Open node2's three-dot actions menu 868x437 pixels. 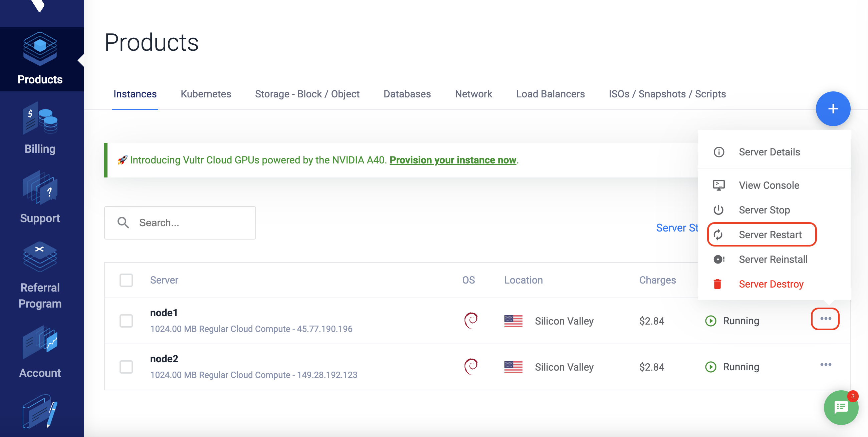(826, 365)
